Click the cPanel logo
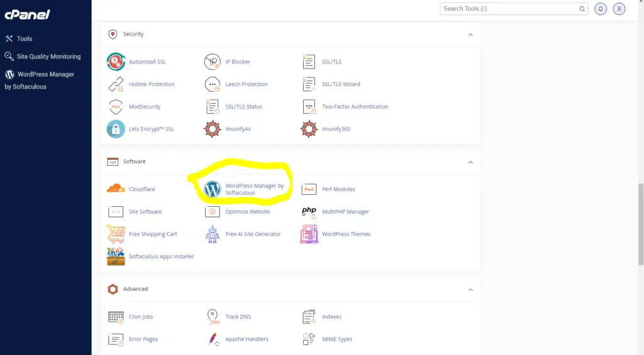This screenshot has height=355, width=644. (27, 15)
